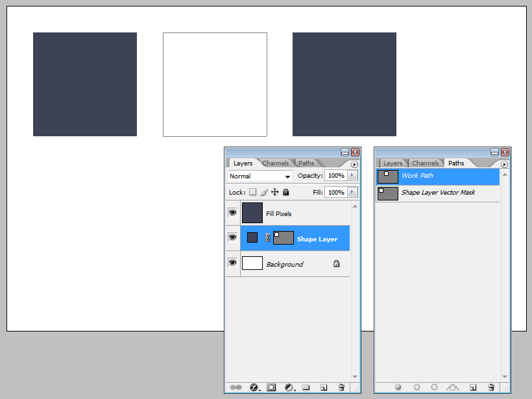Open the Layers panel flyout menu

(354, 164)
